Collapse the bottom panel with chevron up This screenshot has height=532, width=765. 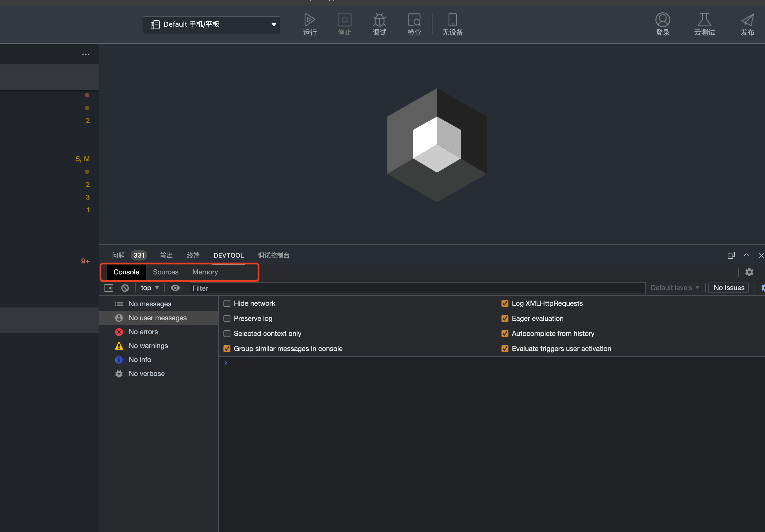(746, 255)
